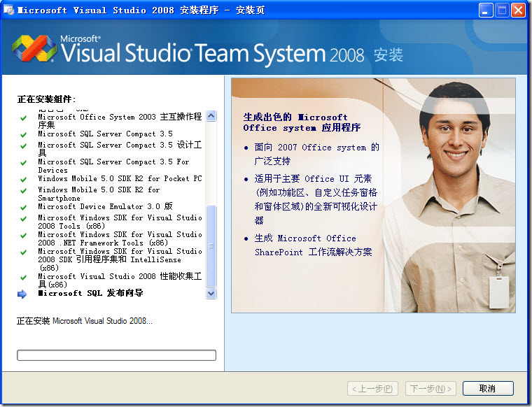
Task: Select the Microsoft Visual Studio 2008 性能收集工具 entry
Action: click(120, 280)
